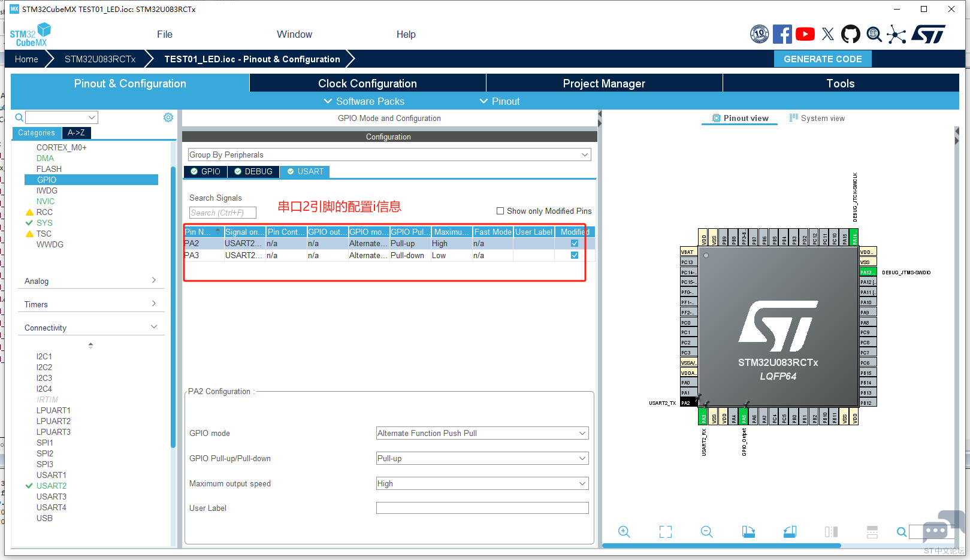
Task: Click the STM32CubeMX logo
Action: click(30, 35)
